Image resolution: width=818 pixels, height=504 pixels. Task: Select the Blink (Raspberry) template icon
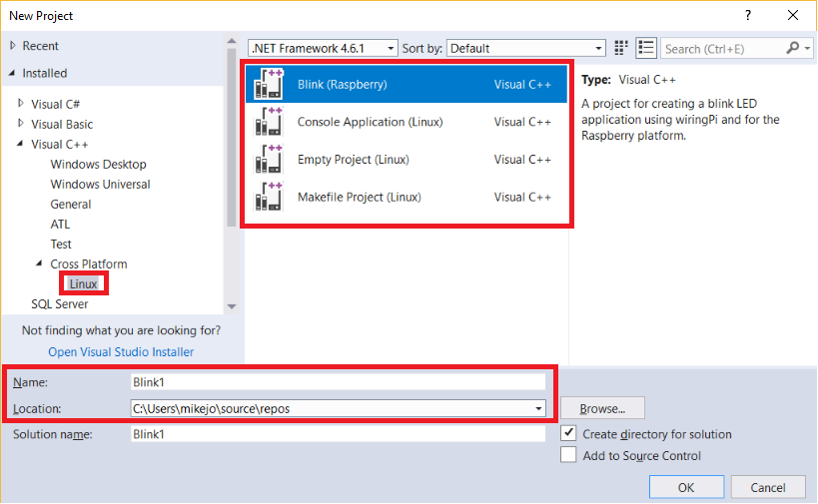[x=268, y=84]
